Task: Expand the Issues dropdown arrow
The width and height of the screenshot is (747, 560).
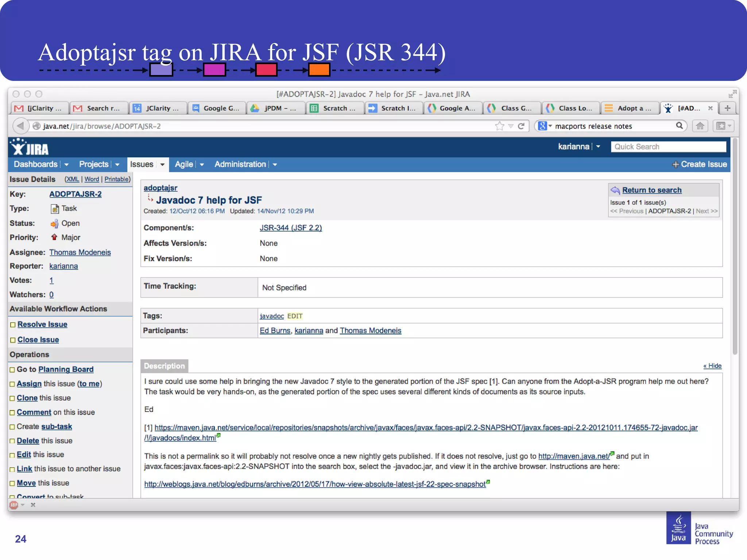Action: click(162, 165)
